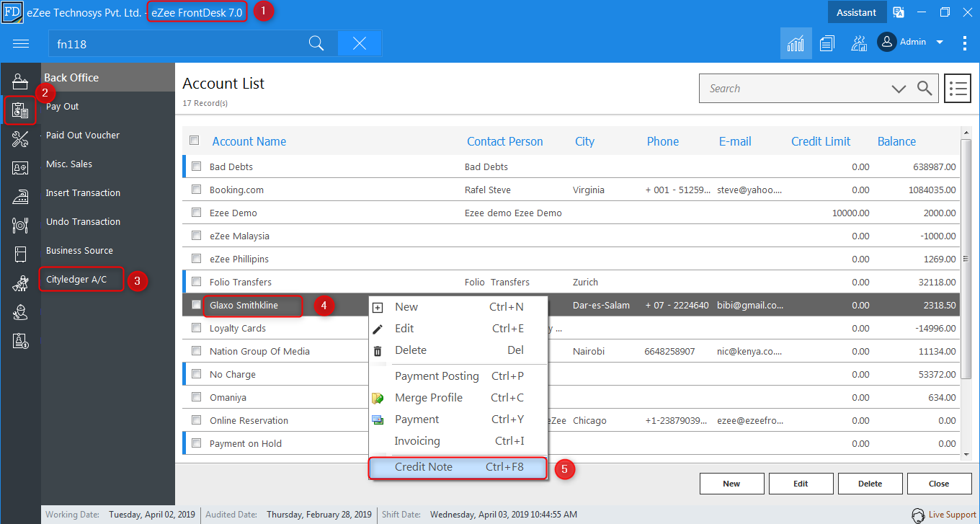Image resolution: width=980 pixels, height=524 pixels.
Task: Select Merge Profile in context menu
Action: 458,398
